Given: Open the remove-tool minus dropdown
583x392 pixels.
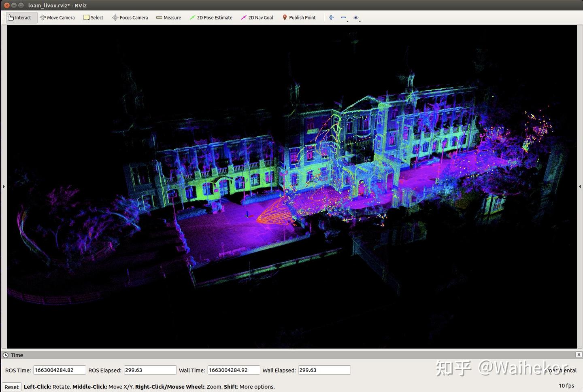Looking at the screenshot, I should 344,18.
